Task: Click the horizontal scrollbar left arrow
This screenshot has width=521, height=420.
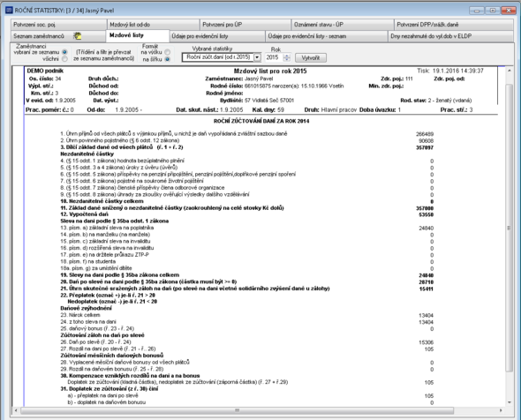Action: coord(16,410)
